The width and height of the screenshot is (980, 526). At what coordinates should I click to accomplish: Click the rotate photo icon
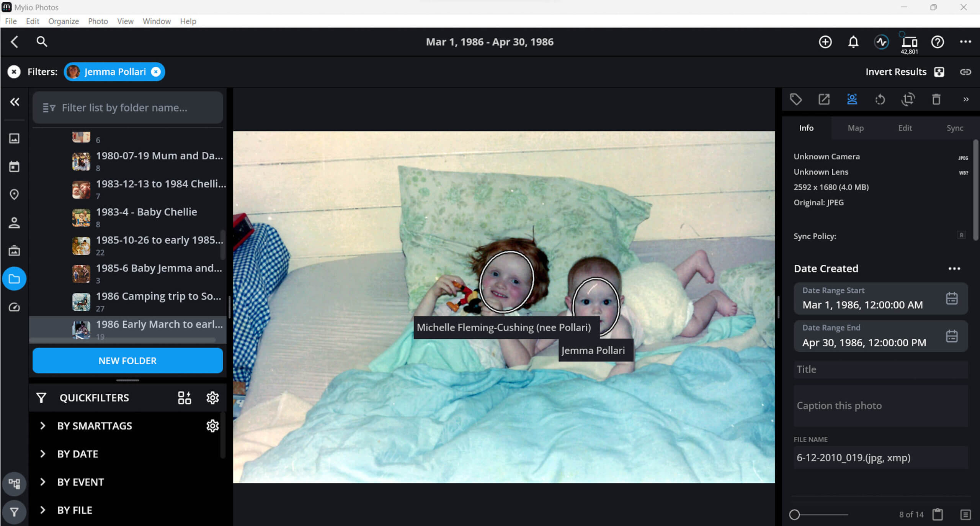click(880, 100)
